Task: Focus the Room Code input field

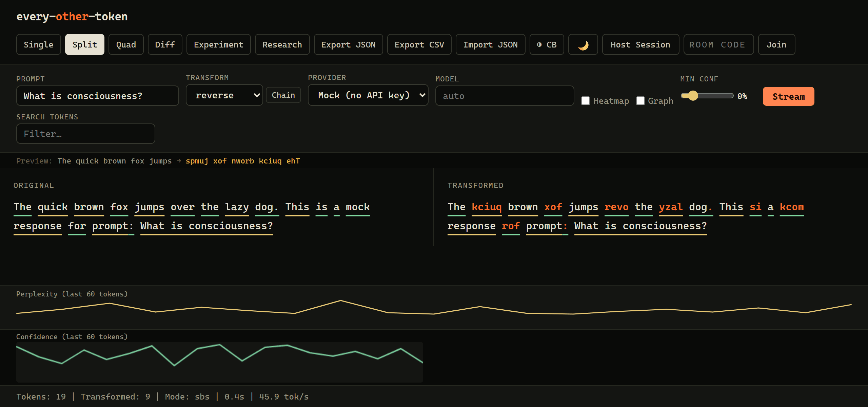Action: click(718, 44)
